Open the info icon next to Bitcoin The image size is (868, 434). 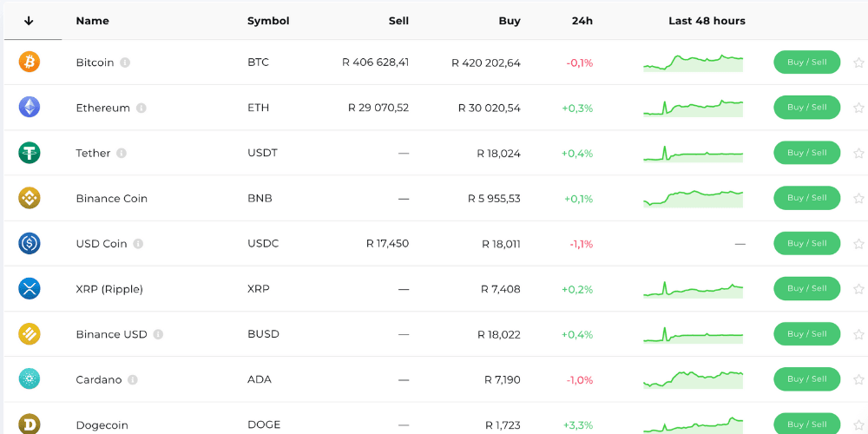pyautogui.click(x=125, y=62)
